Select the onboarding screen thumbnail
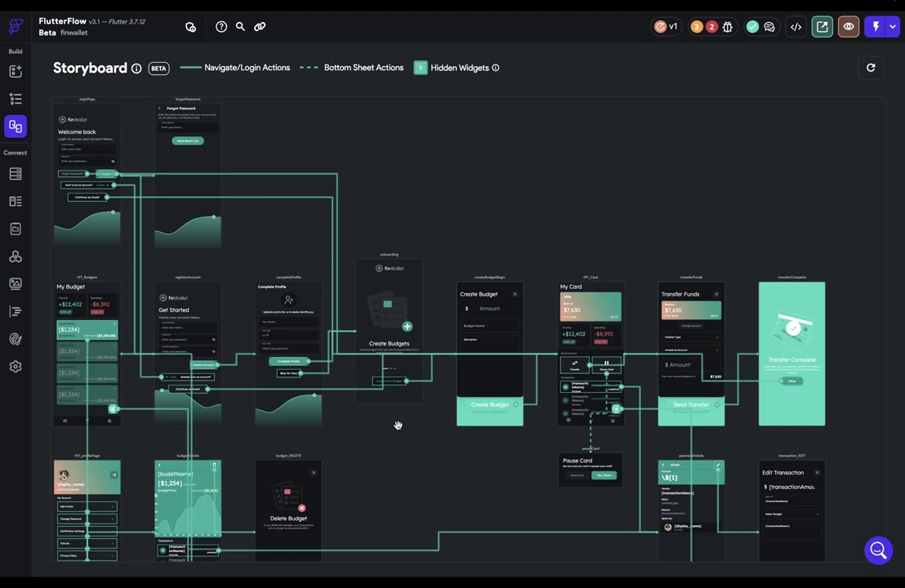The height and width of the screenshot is (588, 905). (x=389, y=331)
